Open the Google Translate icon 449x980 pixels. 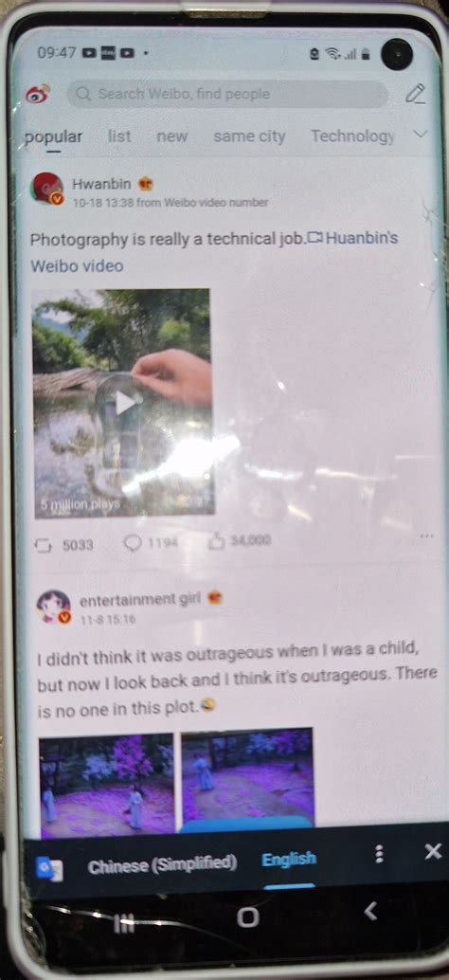(49, 869)
